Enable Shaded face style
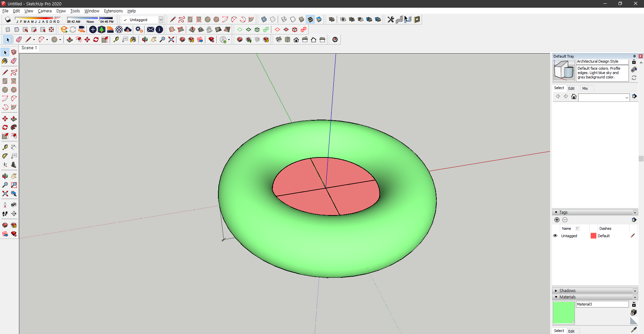Screen dimensions: 644x334 coord(302,19)
